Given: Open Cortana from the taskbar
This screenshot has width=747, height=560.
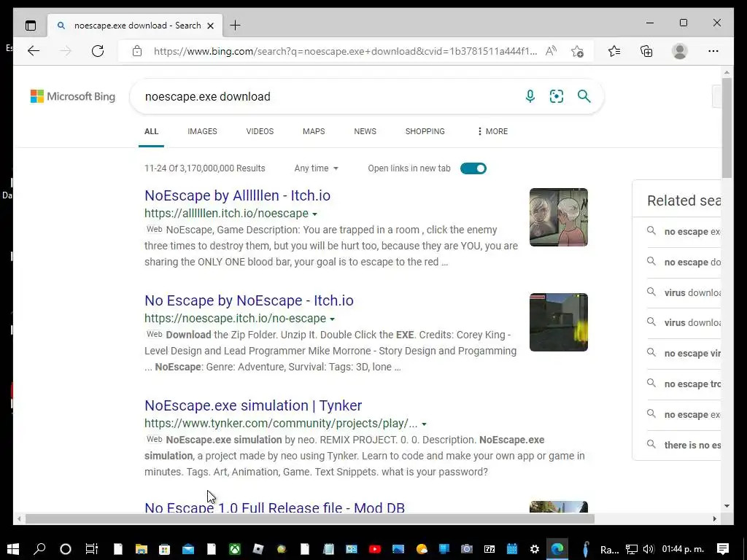Looking at the screenshot, I should 66,549.
